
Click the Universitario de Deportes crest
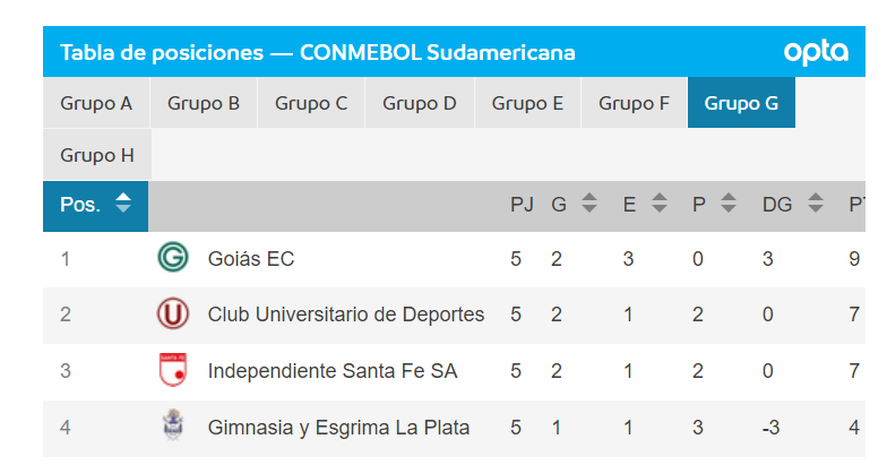click(172, 315)
